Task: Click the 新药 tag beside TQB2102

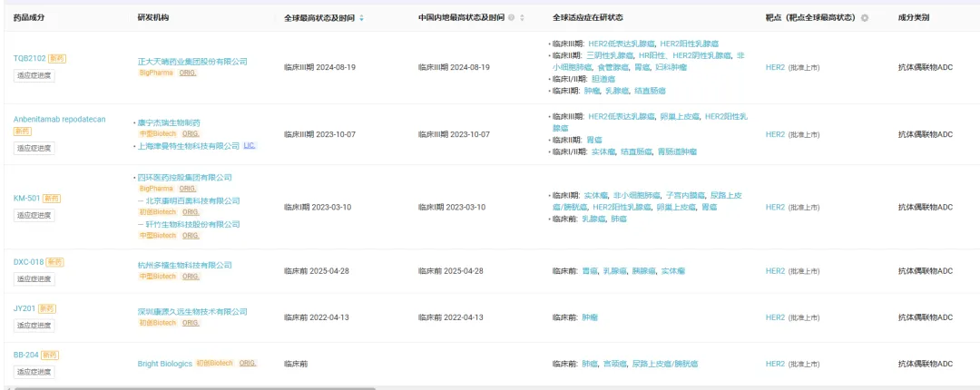Action: (x=57, y=58)
